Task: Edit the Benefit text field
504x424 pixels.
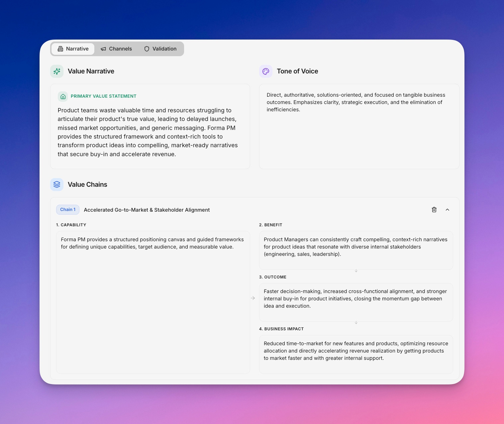Action: pyautogui.click(x=356, y=250)
